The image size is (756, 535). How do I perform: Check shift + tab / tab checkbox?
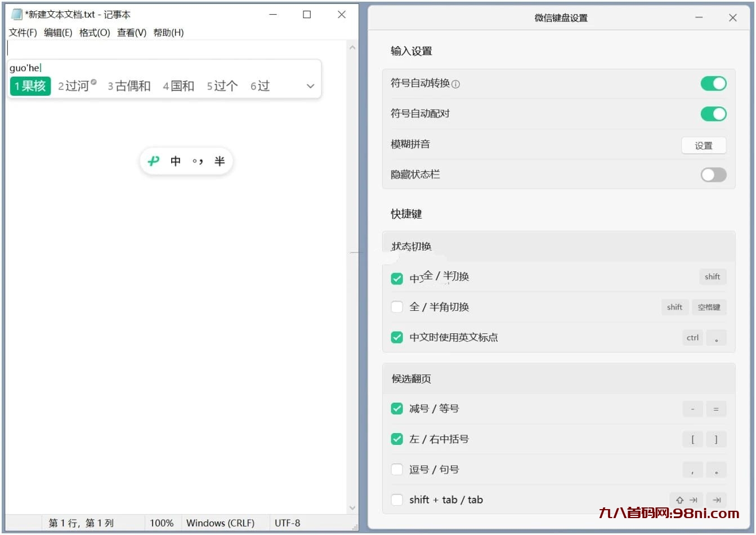pos(397,500)
